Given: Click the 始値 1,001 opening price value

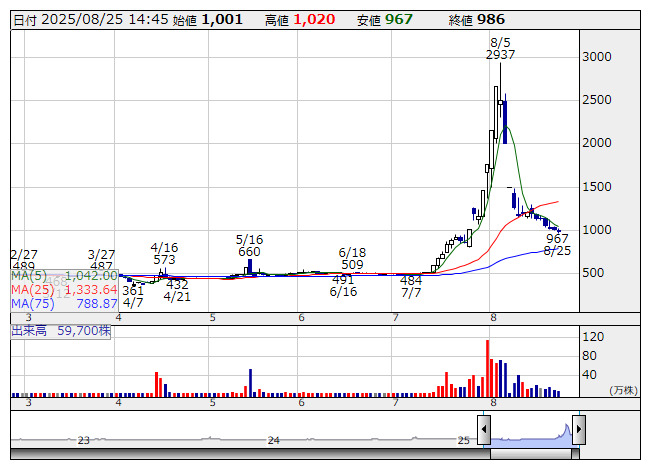Looking at the screenshot, I should (222, 19).
